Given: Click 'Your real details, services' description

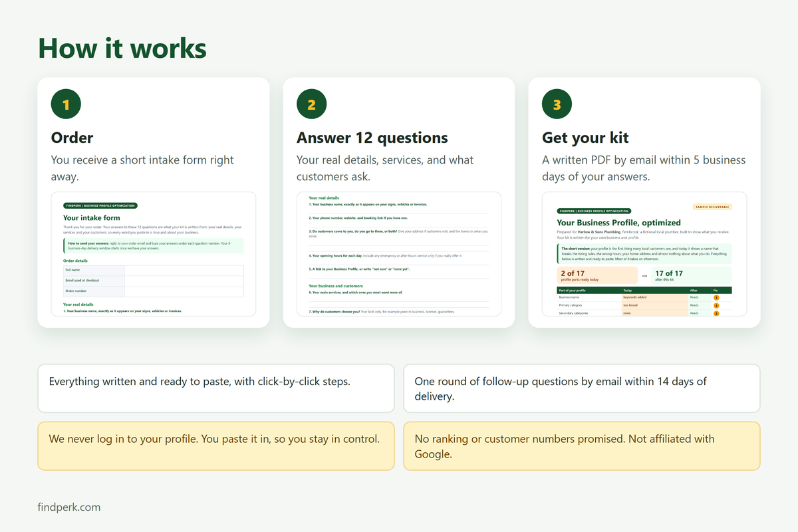Looking at the screenshot, I should [x=385, y=168].
